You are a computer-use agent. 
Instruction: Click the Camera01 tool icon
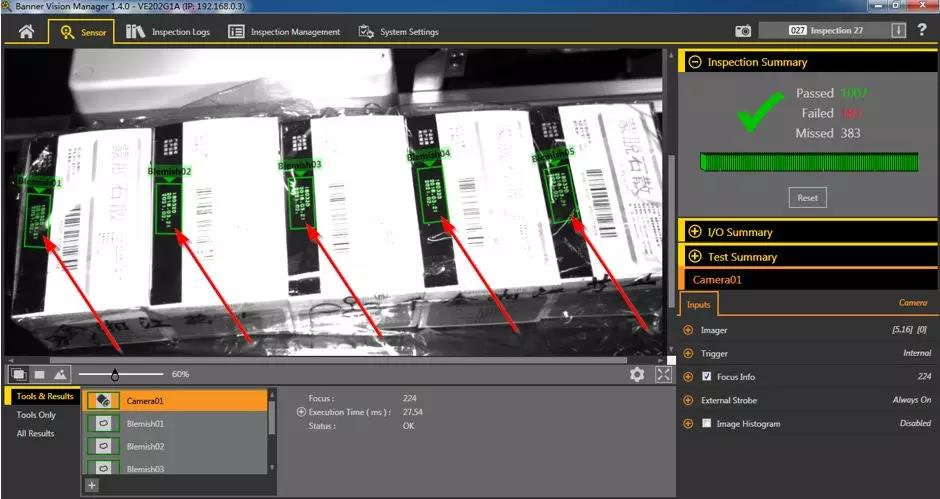[103, 401]
